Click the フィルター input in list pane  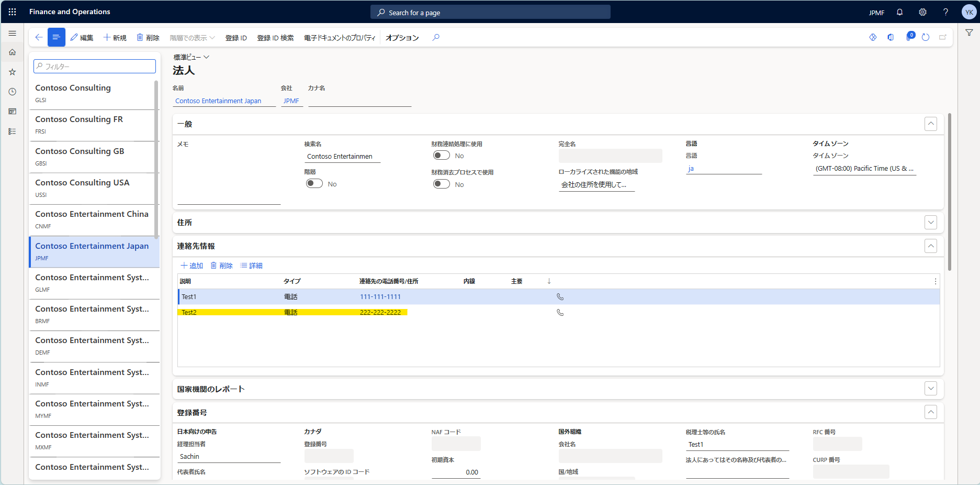point(95,67)
